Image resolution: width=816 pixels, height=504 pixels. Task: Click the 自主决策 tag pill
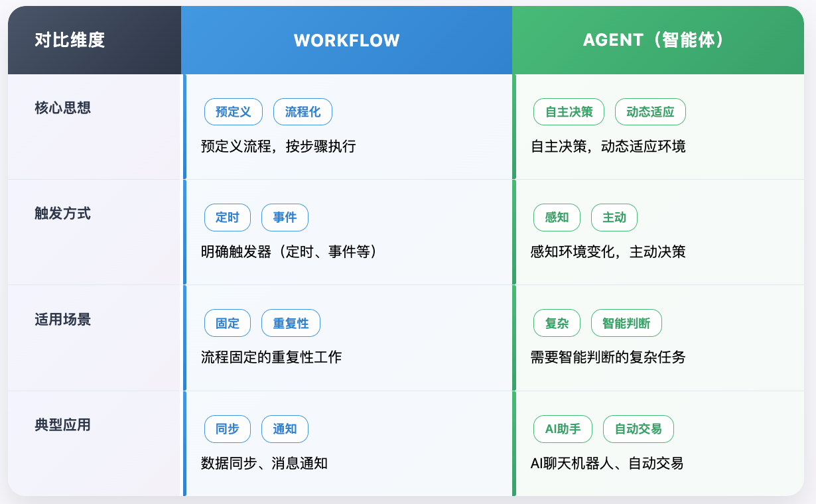click(569, 112)
